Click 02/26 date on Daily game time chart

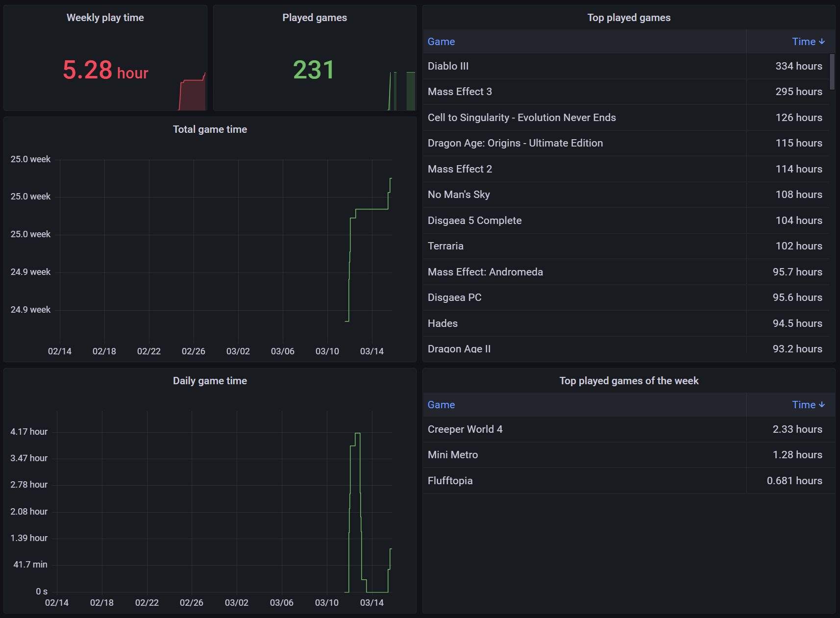192,603
